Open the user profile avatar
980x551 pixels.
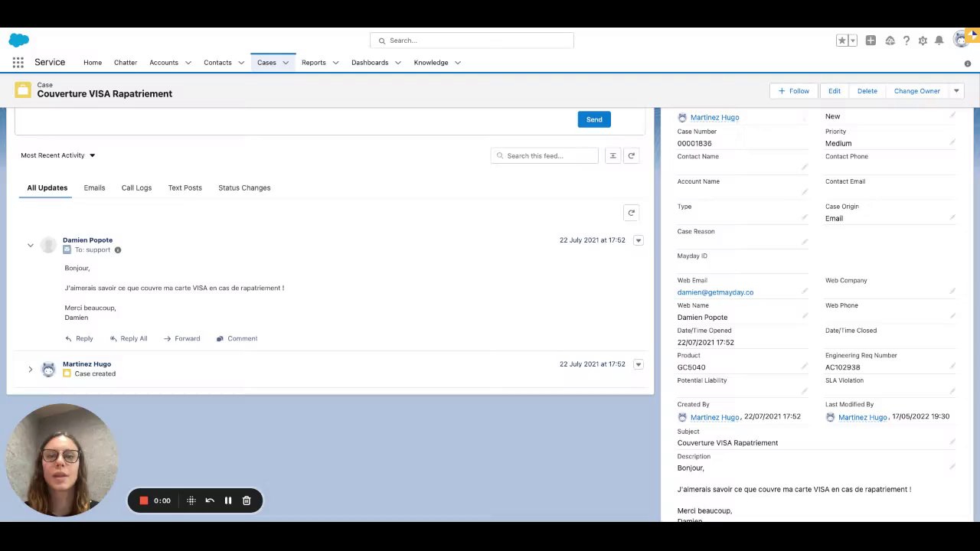[x=961, y=40]
